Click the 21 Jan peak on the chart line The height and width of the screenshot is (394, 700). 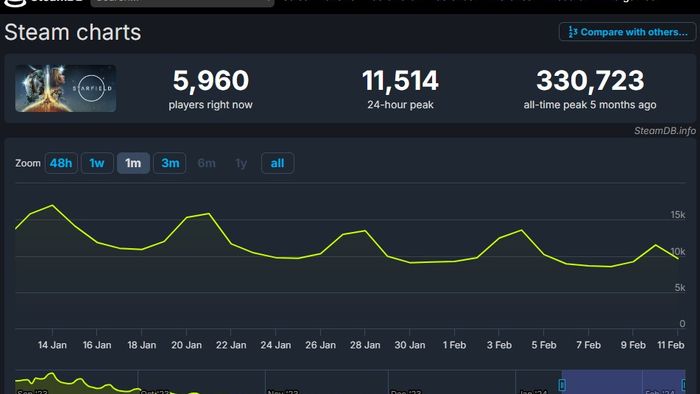[209, 214]
